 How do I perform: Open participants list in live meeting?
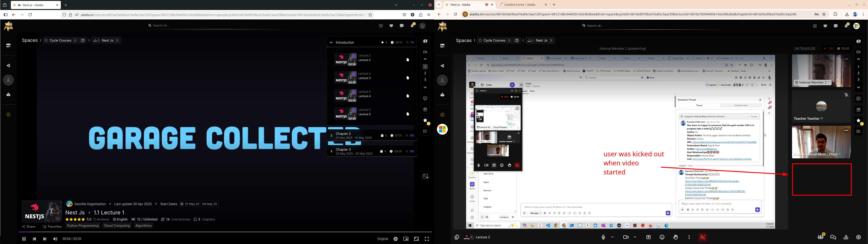821,237
